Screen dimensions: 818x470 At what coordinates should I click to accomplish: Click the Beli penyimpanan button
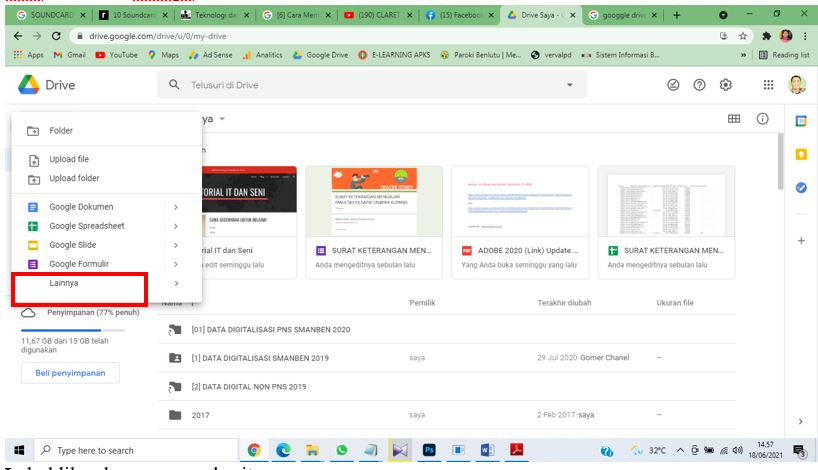click(x=70, y=373)
